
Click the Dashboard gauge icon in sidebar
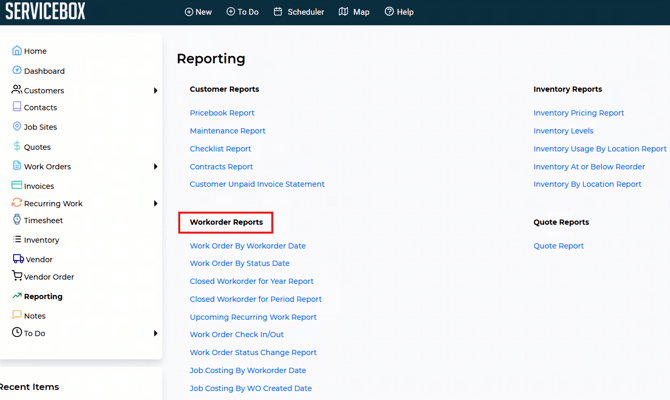click(x=17, y=70)
